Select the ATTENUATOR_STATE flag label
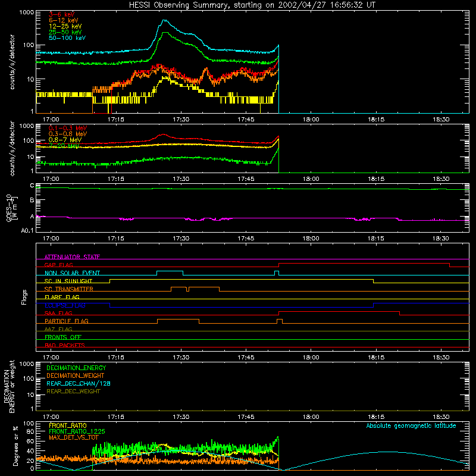This screenshot has width=476, height=476. [72, 257]
